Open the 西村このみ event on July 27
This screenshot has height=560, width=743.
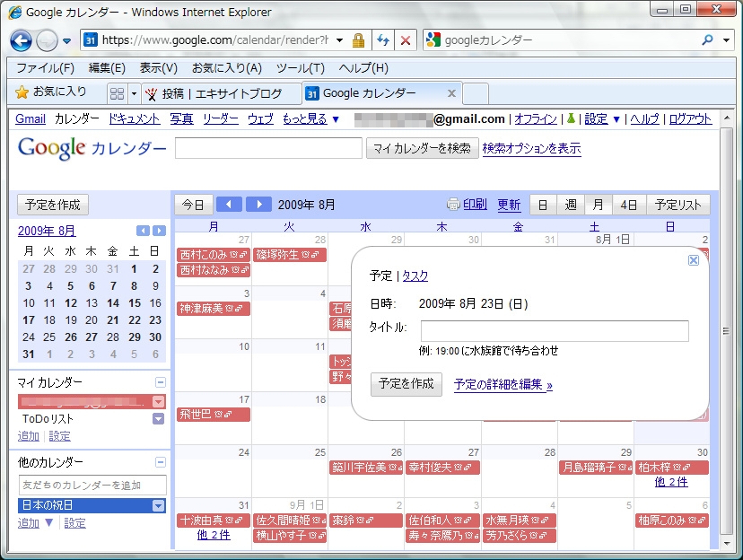coord(214,255)
